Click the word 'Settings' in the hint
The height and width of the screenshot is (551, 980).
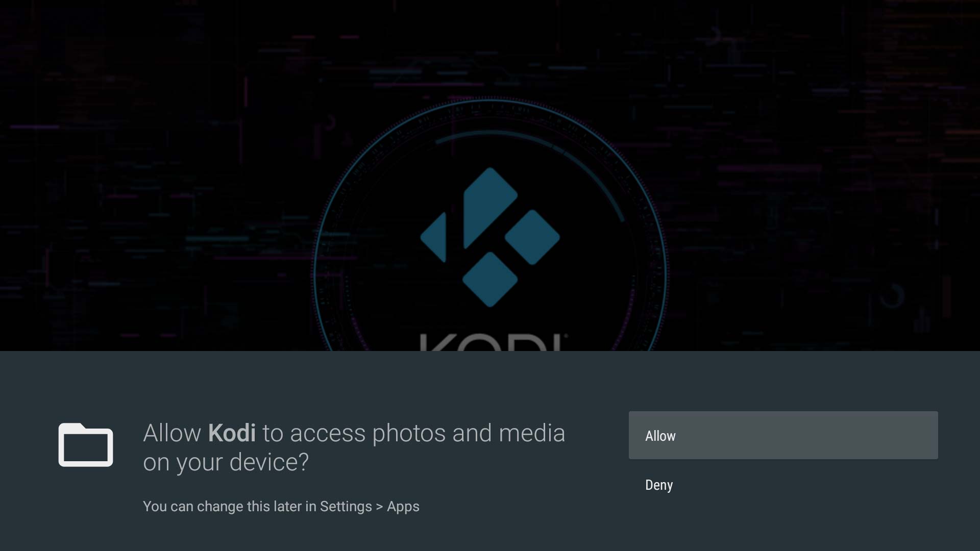pyautogui.click(x=346, y=507)
